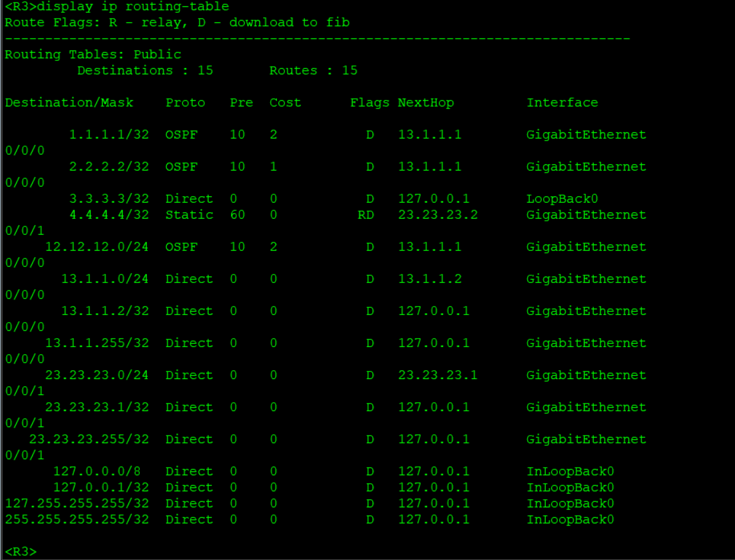The width and height of the screenshot is (735, 560).
Task: Select destination 255.255.255.255/32
Action: (77, 520)
